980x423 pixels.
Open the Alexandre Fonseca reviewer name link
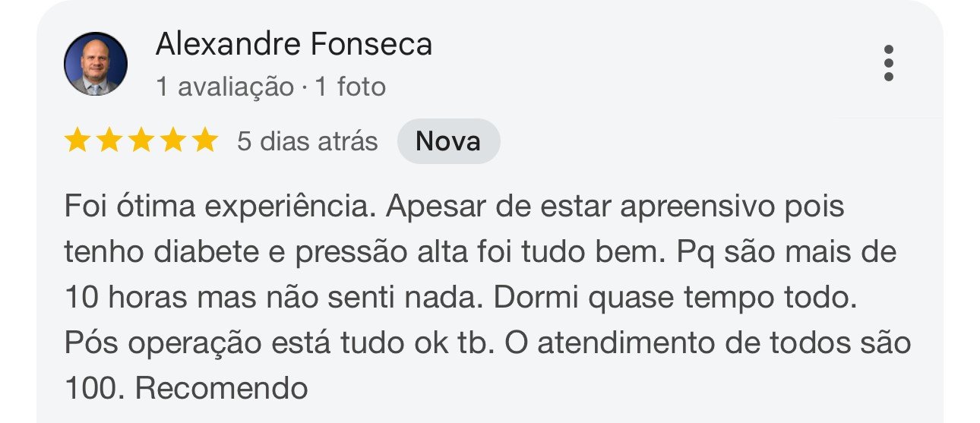293,45
